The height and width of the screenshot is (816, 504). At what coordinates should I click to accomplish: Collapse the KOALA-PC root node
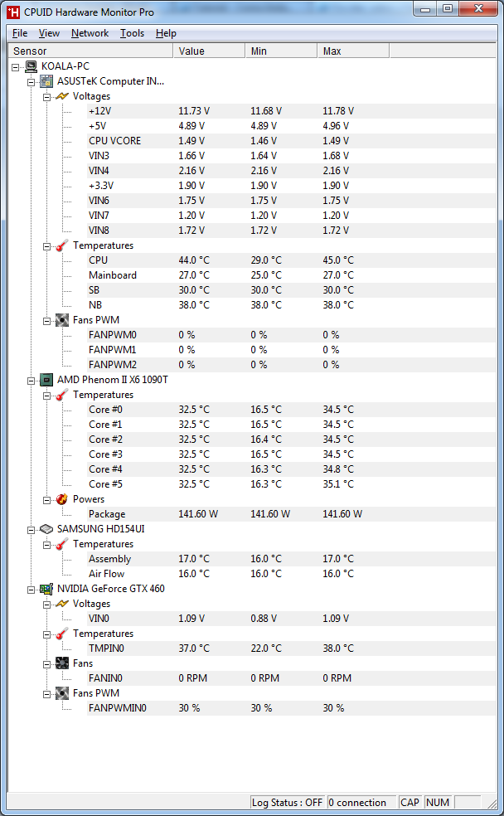16,66
